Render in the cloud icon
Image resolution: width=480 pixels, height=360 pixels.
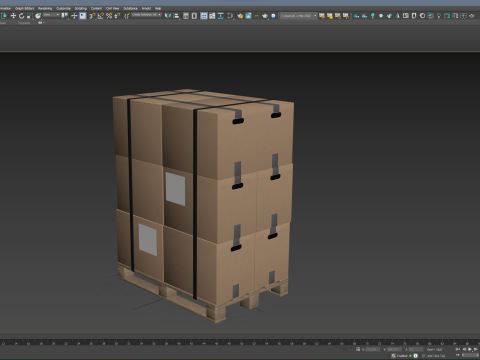[273, 16]
